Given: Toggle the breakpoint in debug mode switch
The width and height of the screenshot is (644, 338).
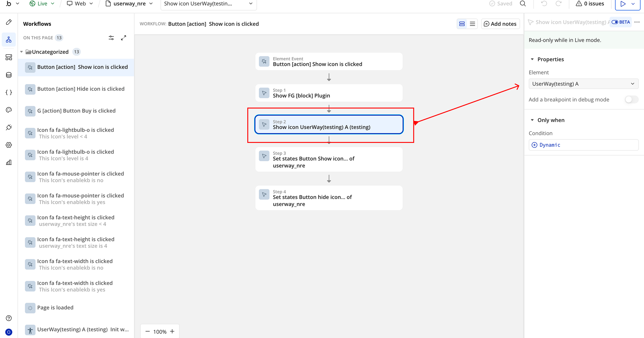Looking at the screenshot, I should pos(631,100).
